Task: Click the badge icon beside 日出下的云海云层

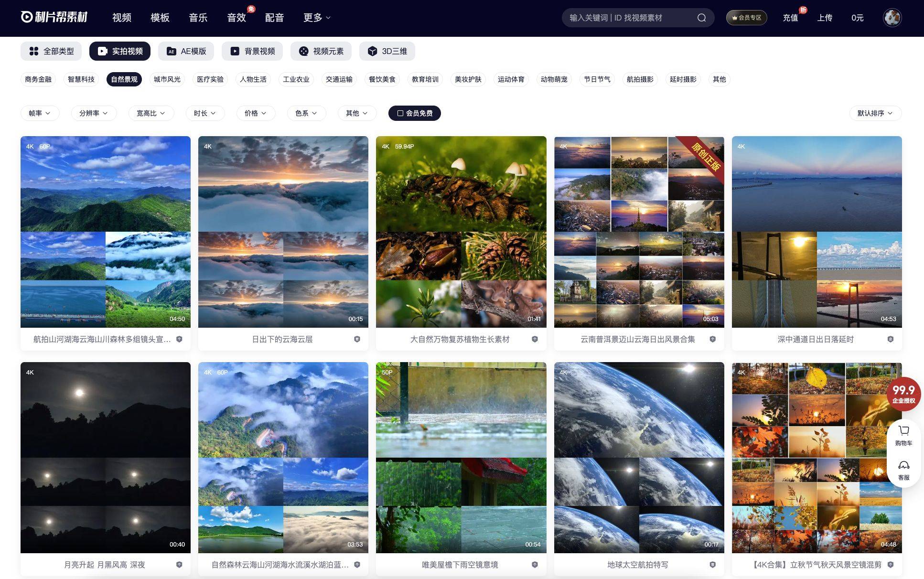Action: pyautogui.click(x=357, y=339)
